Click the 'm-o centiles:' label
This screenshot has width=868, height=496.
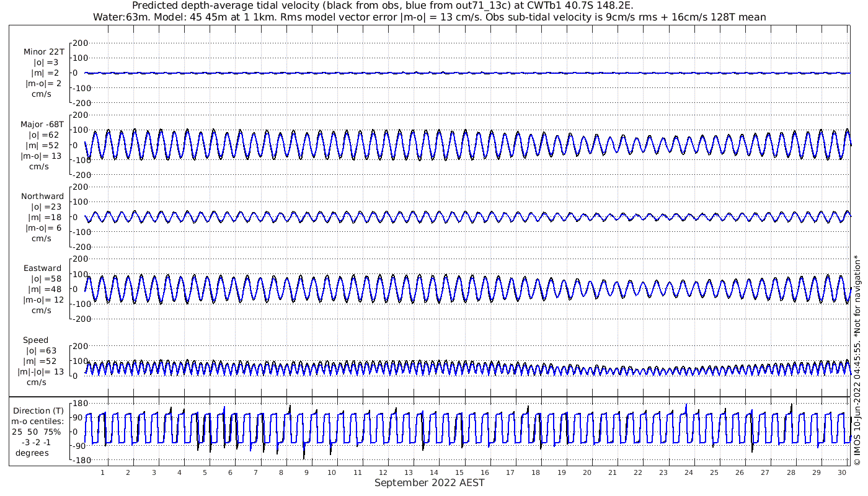[x=38, y=421]
